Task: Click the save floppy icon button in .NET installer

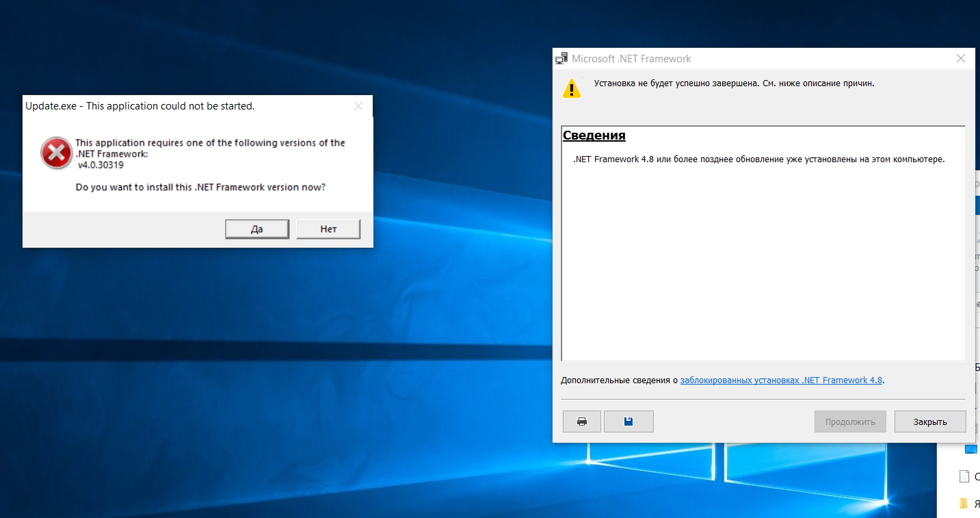Action: [x=628, y=422]
